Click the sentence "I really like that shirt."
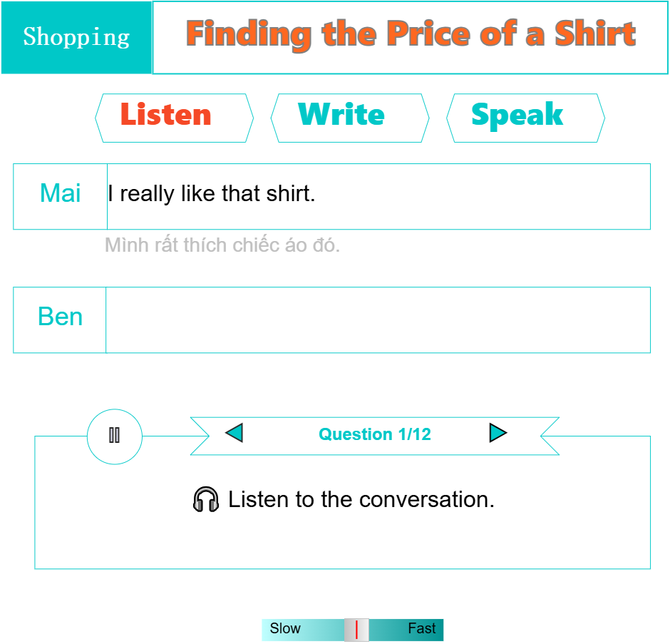The width and height of the screenshot is (670, 644). point(212,194)
